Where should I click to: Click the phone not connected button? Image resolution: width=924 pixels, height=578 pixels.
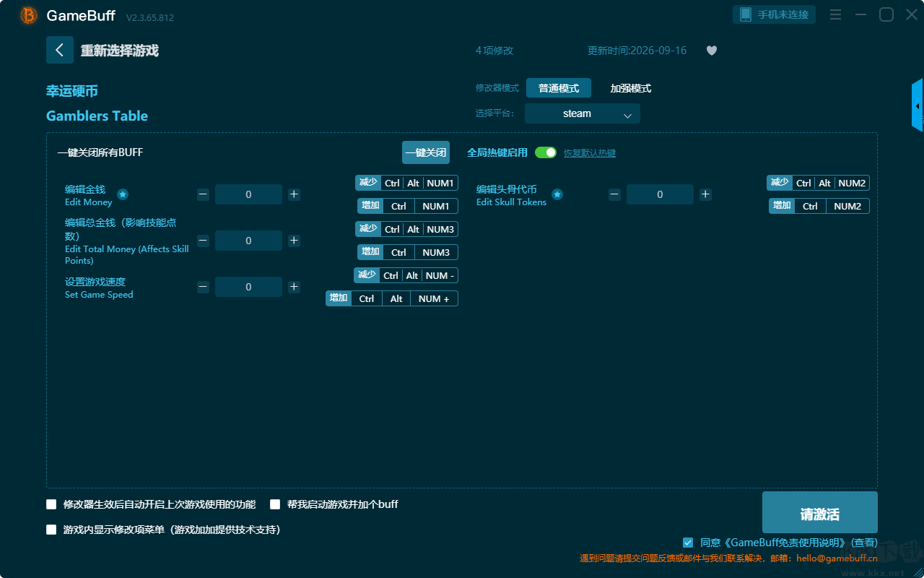[775, 14]
